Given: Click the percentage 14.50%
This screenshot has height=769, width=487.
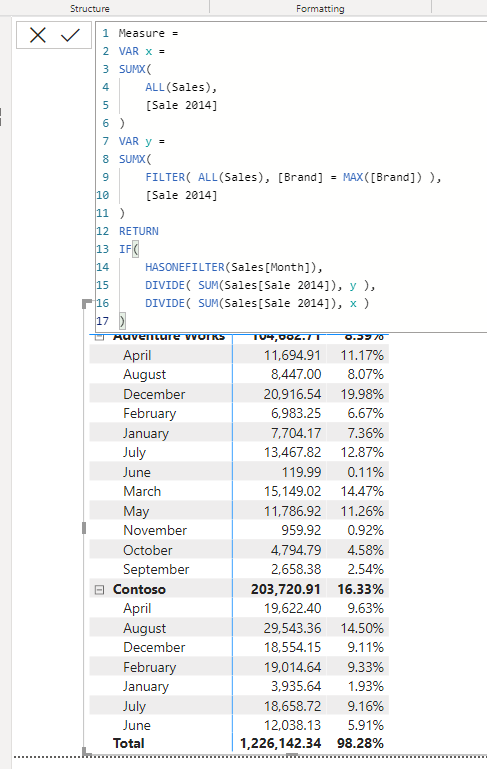Looking at the screenshot, I should 362,628.
